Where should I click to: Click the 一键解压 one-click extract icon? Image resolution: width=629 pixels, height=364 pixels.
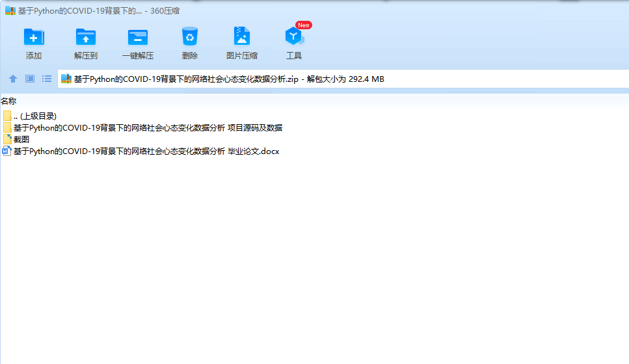coord(138,37)
